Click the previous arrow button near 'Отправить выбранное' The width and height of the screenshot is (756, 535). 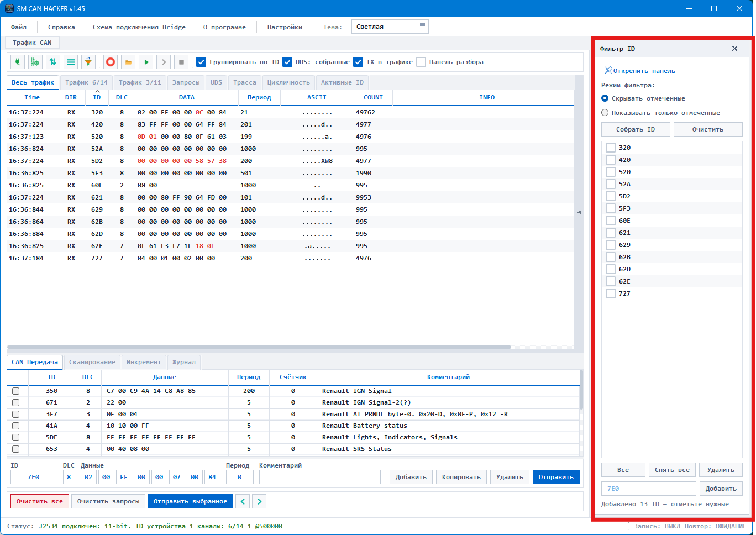click(x=243, y=501)
